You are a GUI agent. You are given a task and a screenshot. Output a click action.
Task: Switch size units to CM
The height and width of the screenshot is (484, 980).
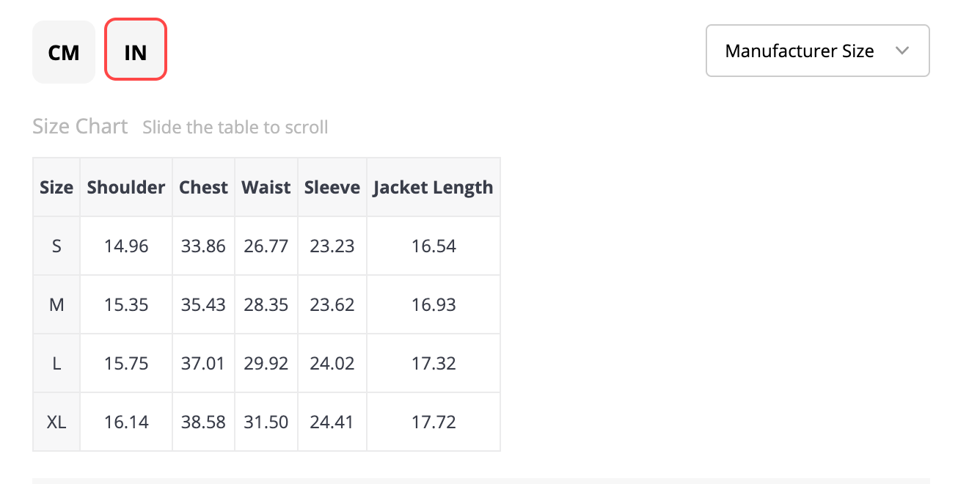(x=64, y=52)
